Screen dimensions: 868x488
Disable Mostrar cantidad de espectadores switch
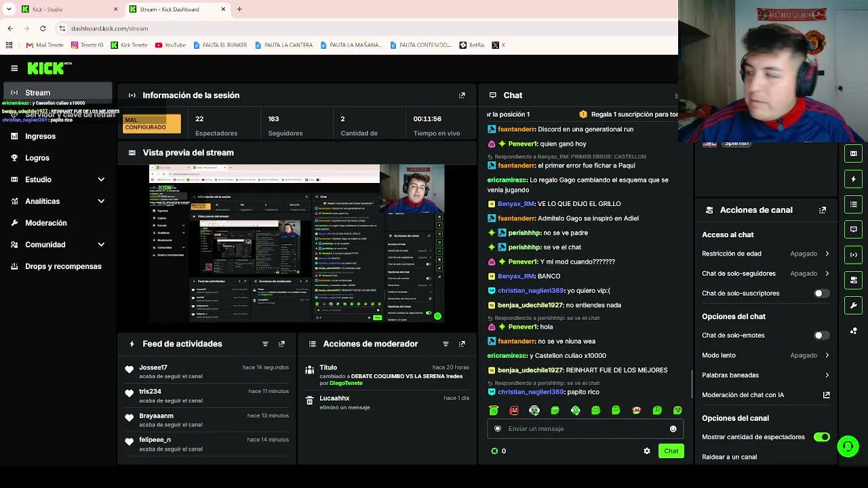[821, 437]
